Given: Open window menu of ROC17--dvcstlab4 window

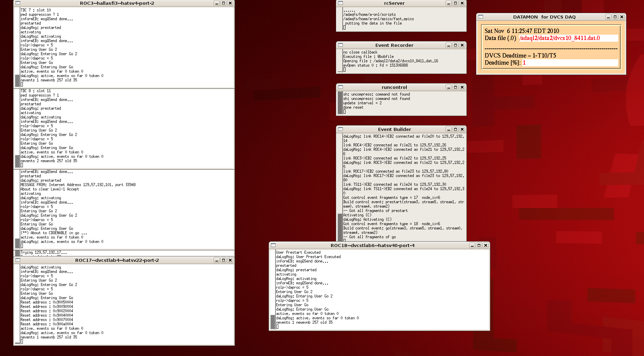Looking at the screenshot, I should pyautogui.click(x=18, y=260).
